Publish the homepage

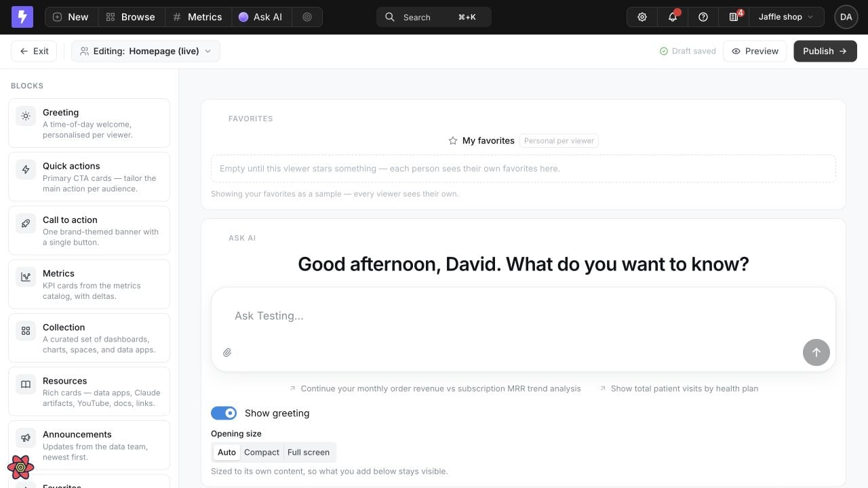pyautogui.click(x=825, y=51)
